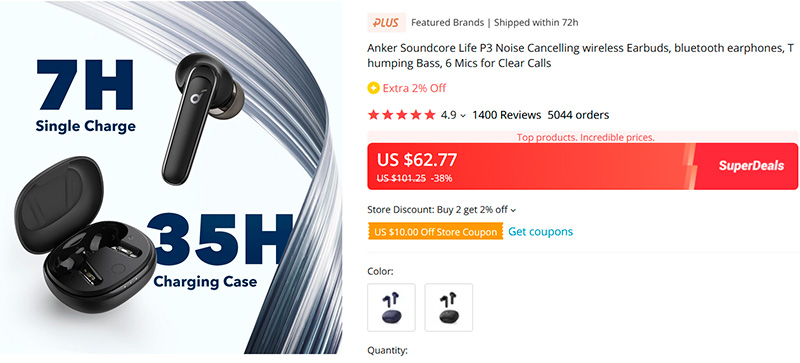Select the black earbuds color option
This screenshot has height=363, width=800.
[449, 307]
